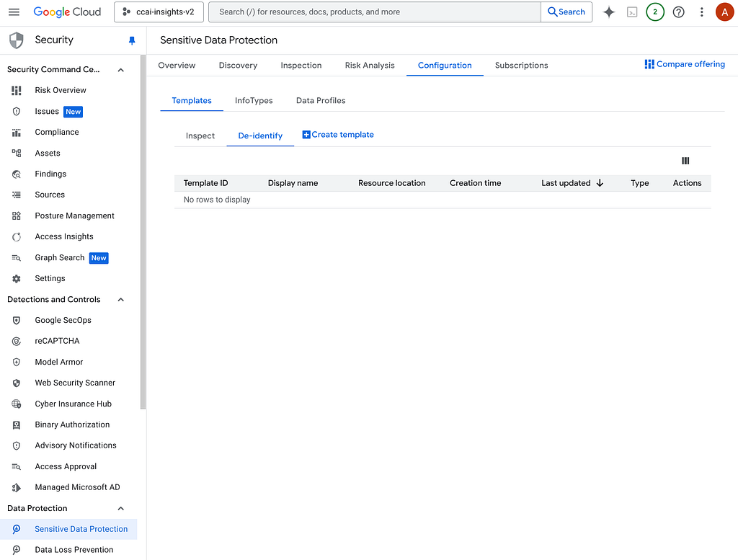Sort by Last updated arrow
The image size is (738, 560).
[600, 183]
